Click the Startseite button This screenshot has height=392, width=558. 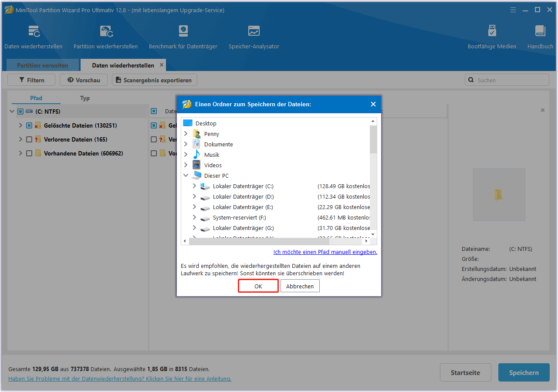pyautogui.click(x=465, y=372)
